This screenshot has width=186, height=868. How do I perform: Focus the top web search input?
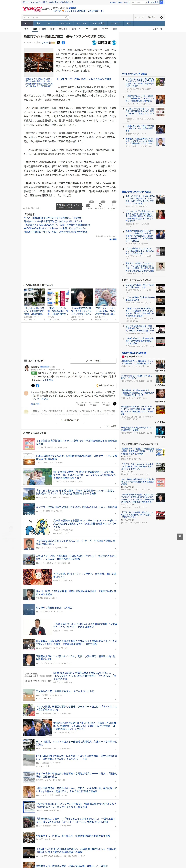tap(138, 2)
